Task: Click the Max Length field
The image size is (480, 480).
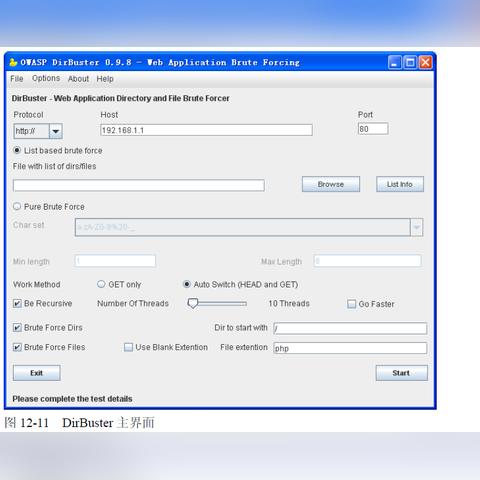Action: pos(367,261)
